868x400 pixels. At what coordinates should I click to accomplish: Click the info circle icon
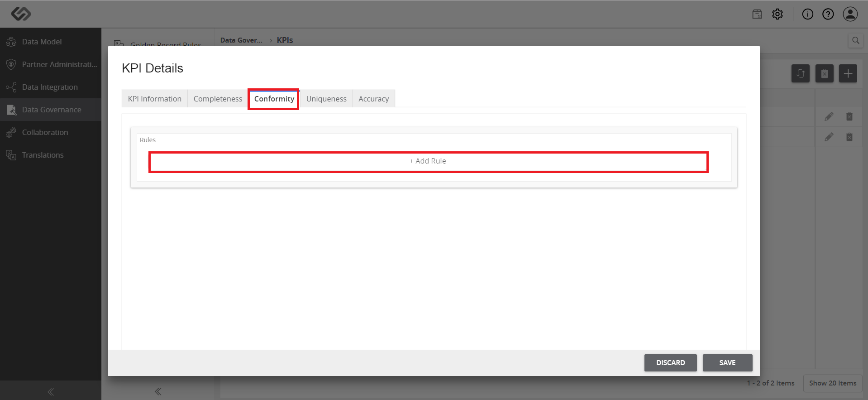808,14
